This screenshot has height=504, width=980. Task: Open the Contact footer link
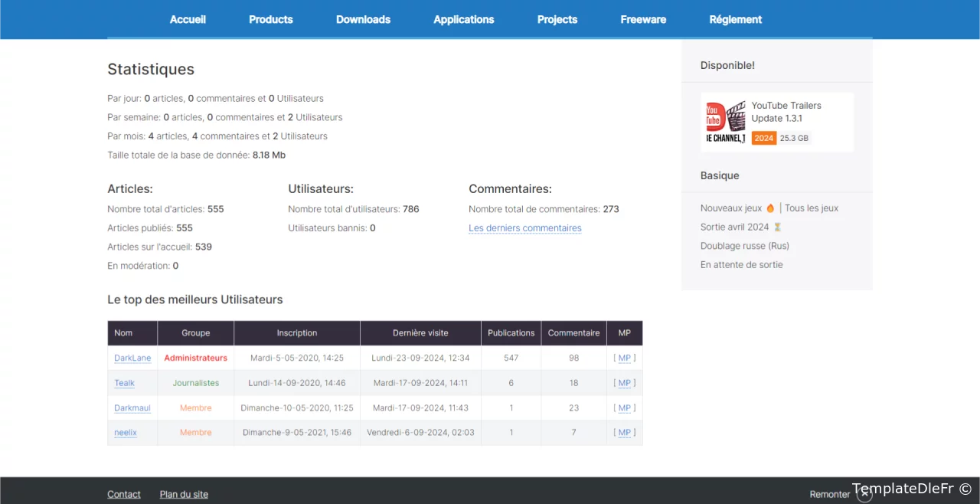click(x=124, y=494)
